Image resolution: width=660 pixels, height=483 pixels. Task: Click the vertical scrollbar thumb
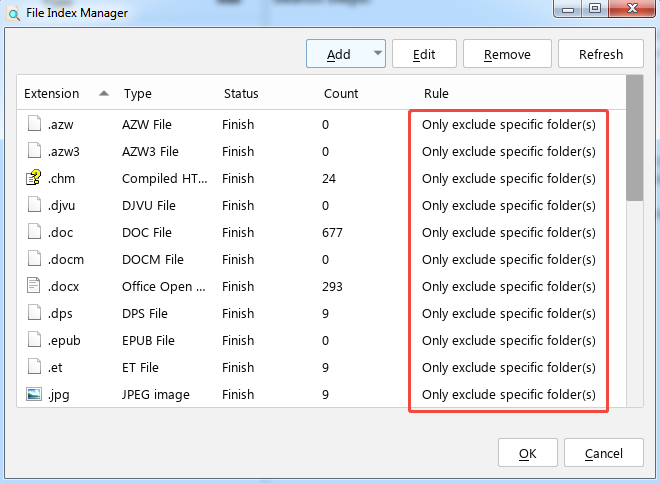point(634,140)
